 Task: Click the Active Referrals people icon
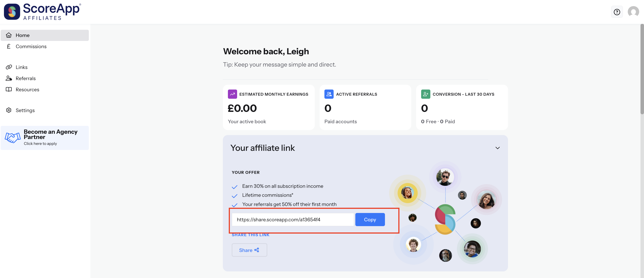point(329,94)
